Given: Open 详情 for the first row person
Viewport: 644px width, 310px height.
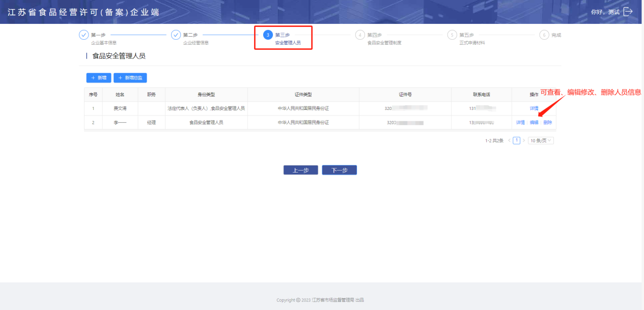Looking at the screenshot, I should (x=534, y=108).
